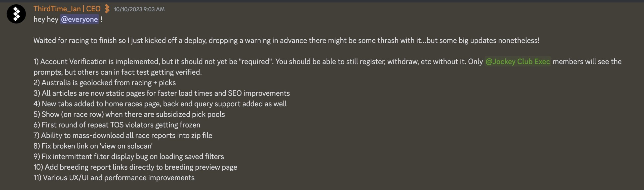Open the ThirdTime_Ian | CEO username
The width and height of the screenshot is (644, 190).
[67, 9]
